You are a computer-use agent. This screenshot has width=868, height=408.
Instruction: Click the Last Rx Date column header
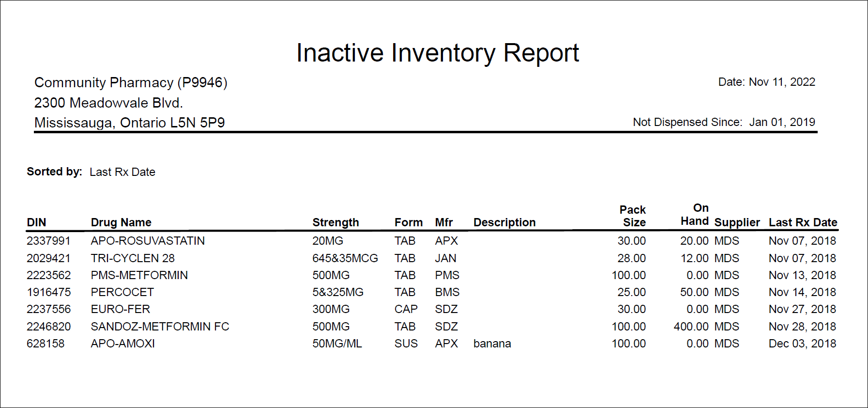803,222
